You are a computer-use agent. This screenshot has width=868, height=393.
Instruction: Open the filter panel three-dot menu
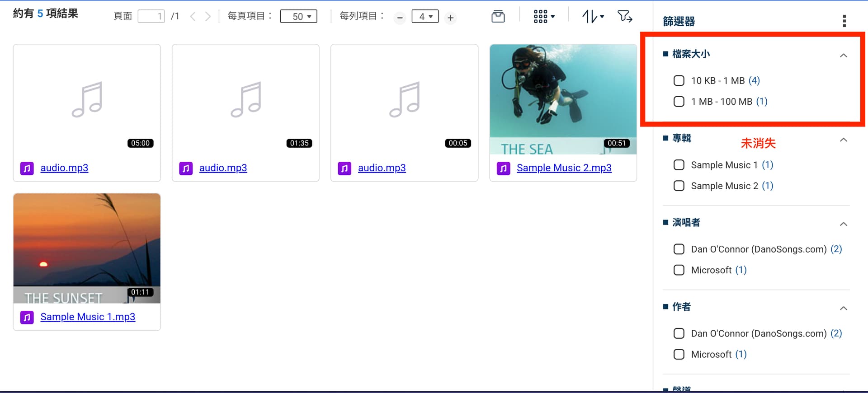[844, 21]
